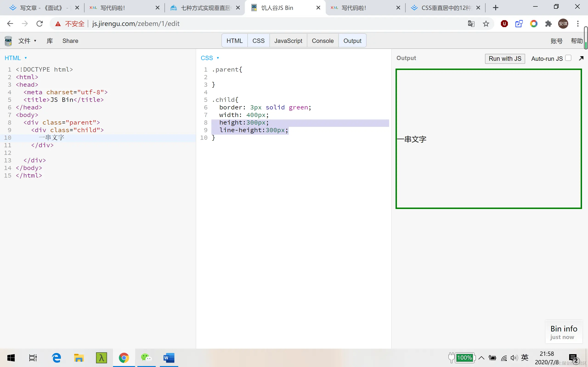Screen dimensions: 588x367
Task: Toggle the HTML panel button
Action: pos(235,41)
